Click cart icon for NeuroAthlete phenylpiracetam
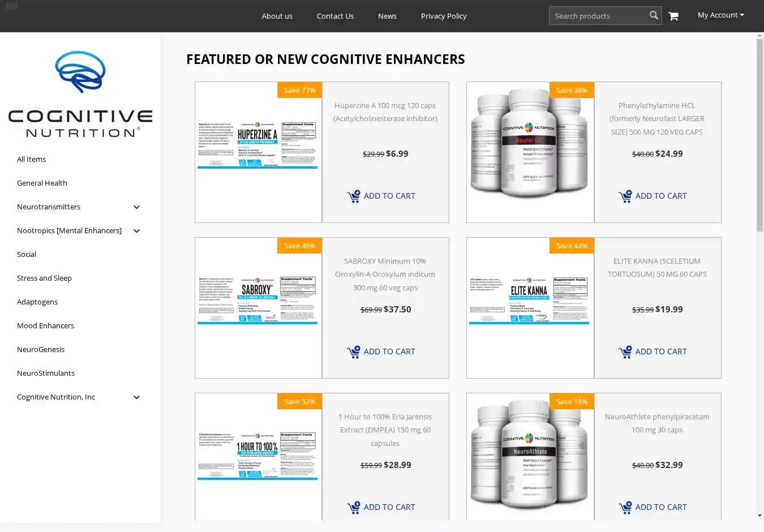The image size is (764, 532). (x=625, y=508)
